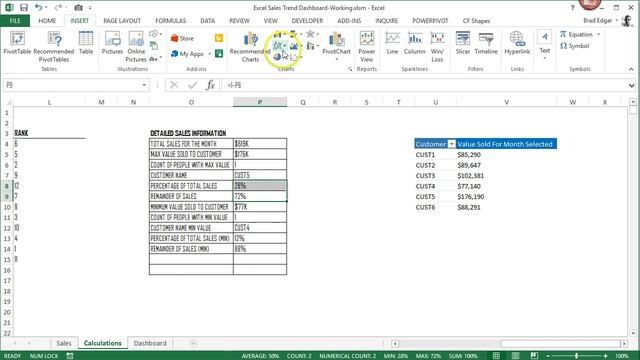The image size is (640, 360).
Task: Switch to the DEVELOPER tab
Action: click(307, 20)
